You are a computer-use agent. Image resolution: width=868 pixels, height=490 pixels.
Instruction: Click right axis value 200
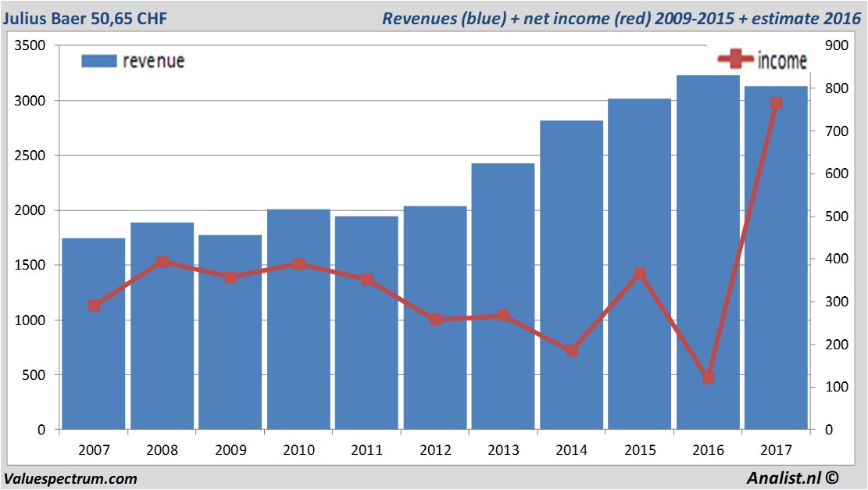point(837,345)
